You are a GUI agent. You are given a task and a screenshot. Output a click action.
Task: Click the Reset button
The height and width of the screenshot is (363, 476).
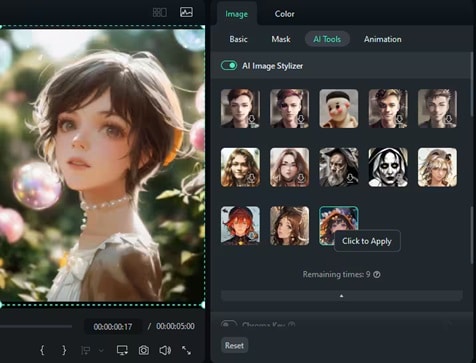[x=234, y=346]
